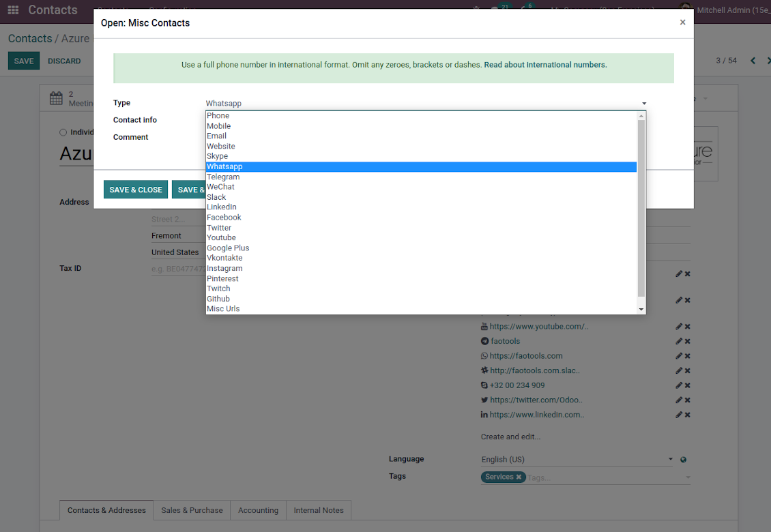Choose Misc Urls in the Type list
This screenshot has width=771, height=532.
(x=422, y=309)
